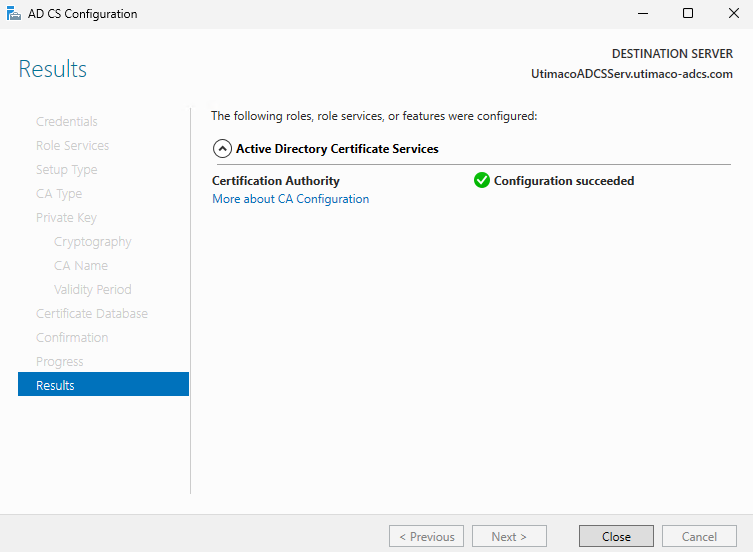Click the green Configuration succeeded checkmark icon
Viewport: 753px width, 552px height.
pyautogui.click(x=481, y=181)
